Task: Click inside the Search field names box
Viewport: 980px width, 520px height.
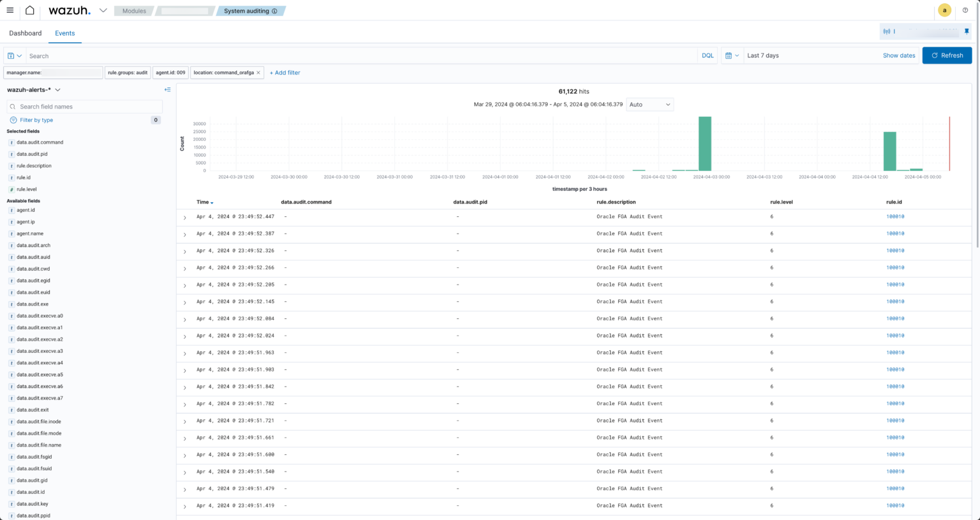Action: (84, 106)
